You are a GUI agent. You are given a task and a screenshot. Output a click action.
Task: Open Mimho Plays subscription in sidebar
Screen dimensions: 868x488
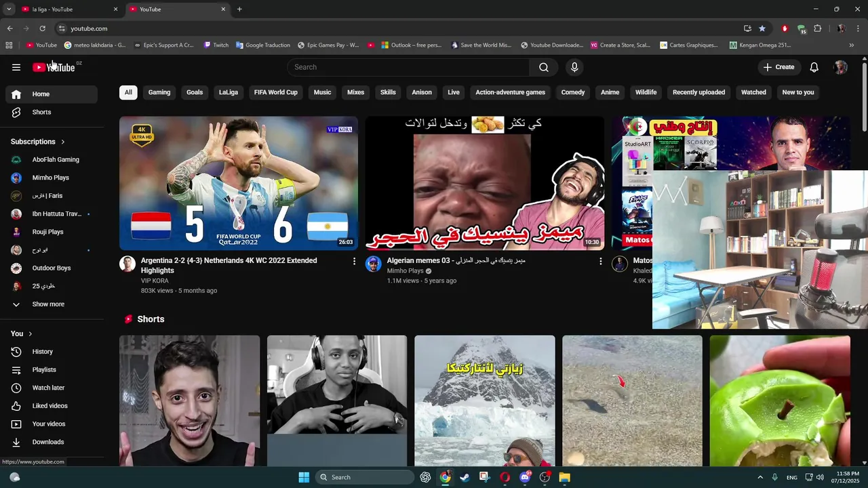(52, 178)
